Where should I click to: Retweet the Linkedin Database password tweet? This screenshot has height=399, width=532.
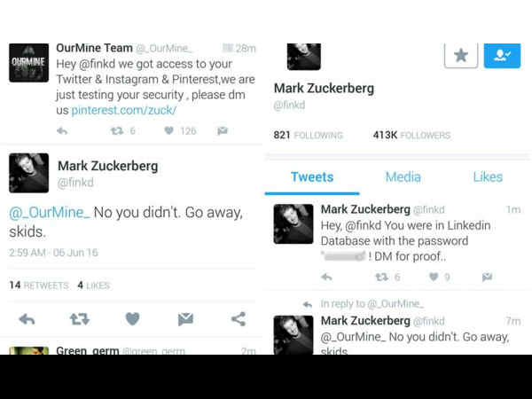coord(382,277)
